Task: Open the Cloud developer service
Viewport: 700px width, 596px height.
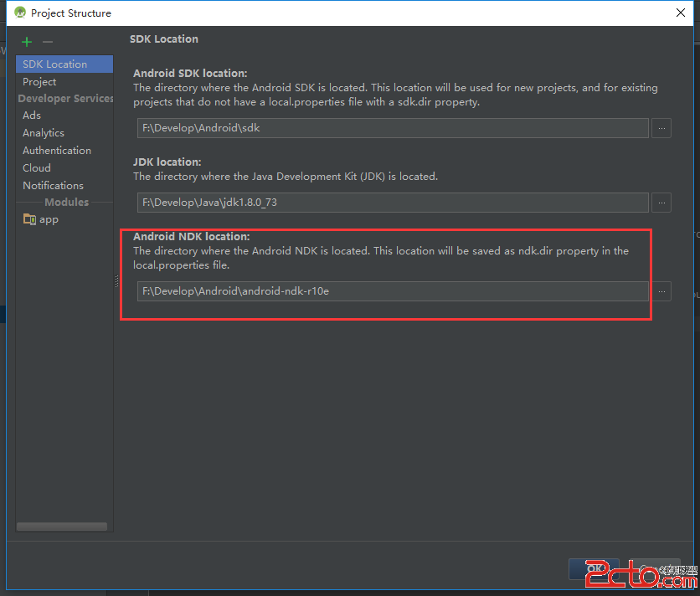Action: 37,168
